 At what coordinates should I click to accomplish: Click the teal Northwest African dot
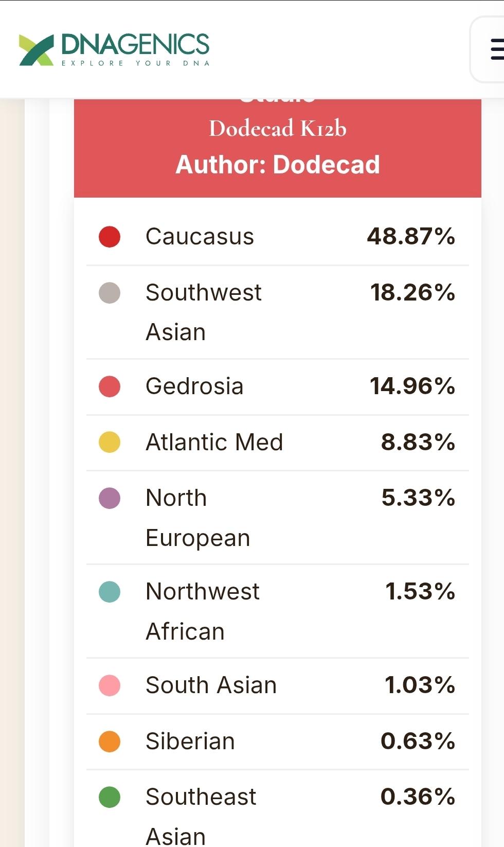tap(110, 592)
